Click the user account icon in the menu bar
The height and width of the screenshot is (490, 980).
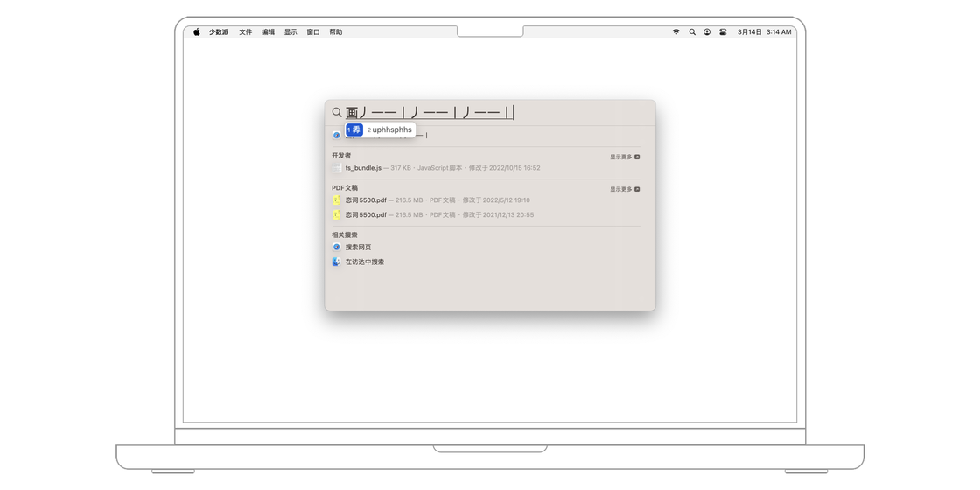(707, 31)
